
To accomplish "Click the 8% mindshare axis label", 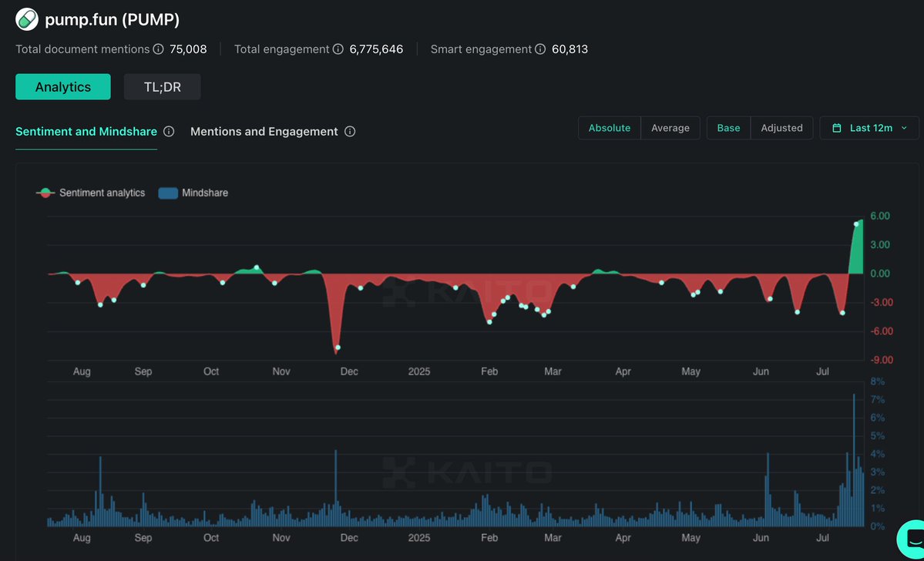I will click(878, 382).
